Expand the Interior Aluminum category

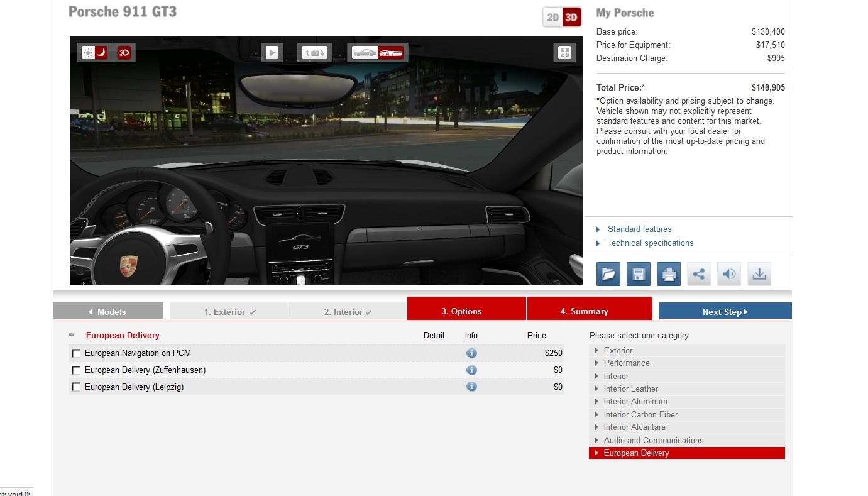tap(687, 401)
